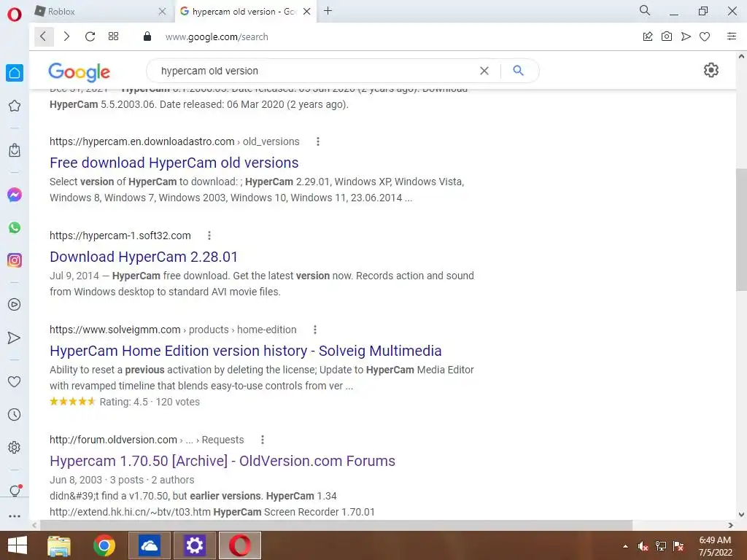Open the sidebar heart Pinboards icon
Image resolution: width=747 pixels, height=560 pixels.
coord(15,381)
